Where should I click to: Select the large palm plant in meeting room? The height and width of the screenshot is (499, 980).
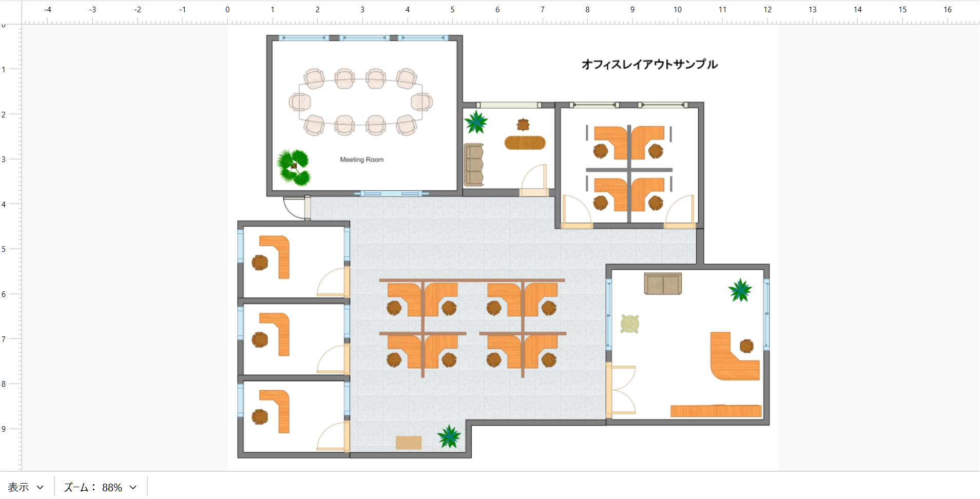(294, 167)
